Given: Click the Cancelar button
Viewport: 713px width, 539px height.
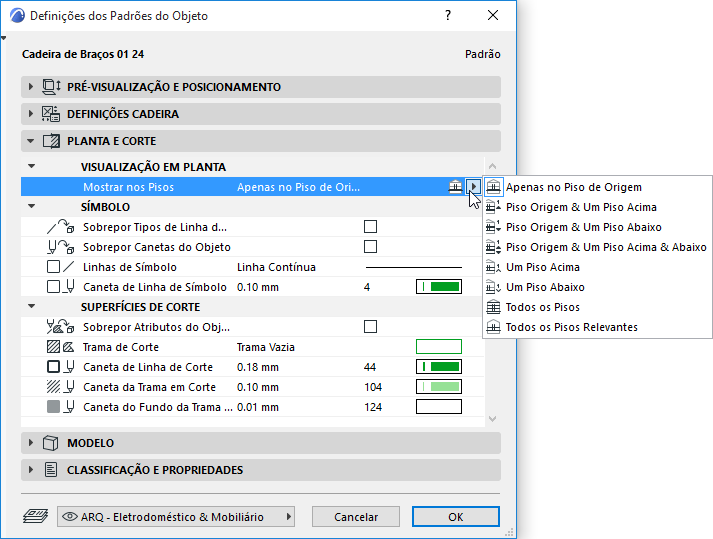Looking at the screenshot, I should coord(356,517).
